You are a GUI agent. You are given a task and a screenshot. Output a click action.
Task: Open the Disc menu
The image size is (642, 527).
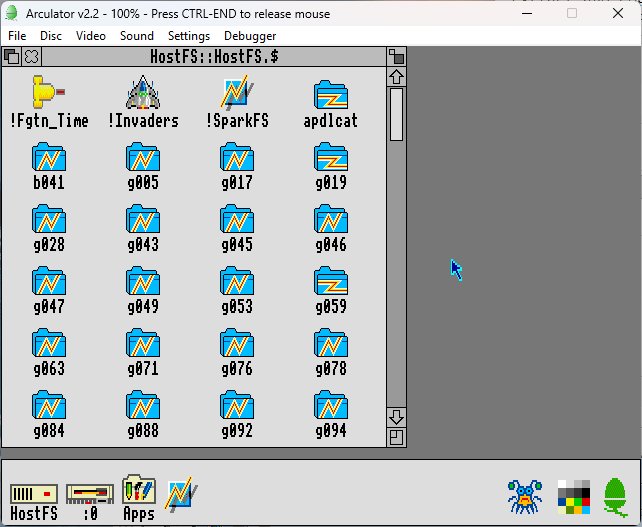pyautogui.click(x=51, y=36)
